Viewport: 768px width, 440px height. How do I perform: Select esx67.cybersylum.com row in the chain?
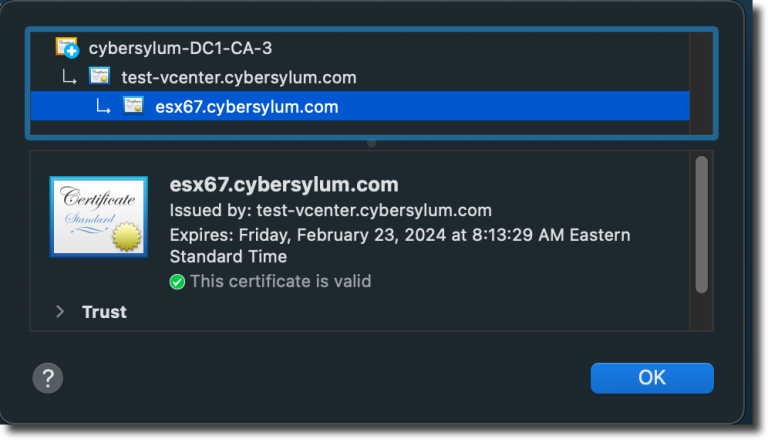tap(360, 106)
